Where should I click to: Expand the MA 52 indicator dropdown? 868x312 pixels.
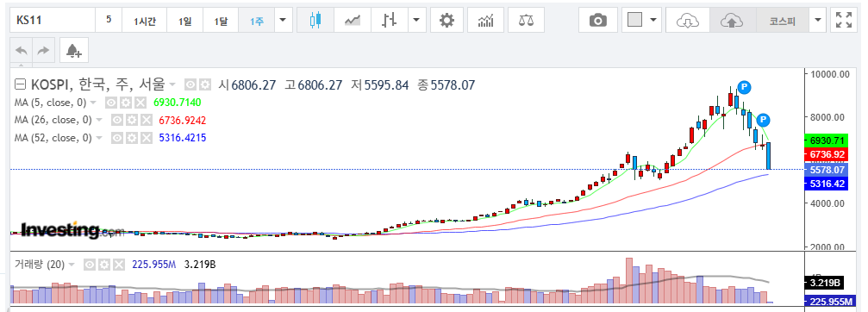pos(99,138)
